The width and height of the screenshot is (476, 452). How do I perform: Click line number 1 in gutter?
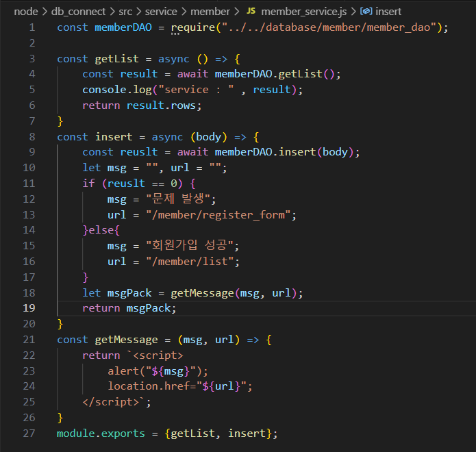point(32,27)
